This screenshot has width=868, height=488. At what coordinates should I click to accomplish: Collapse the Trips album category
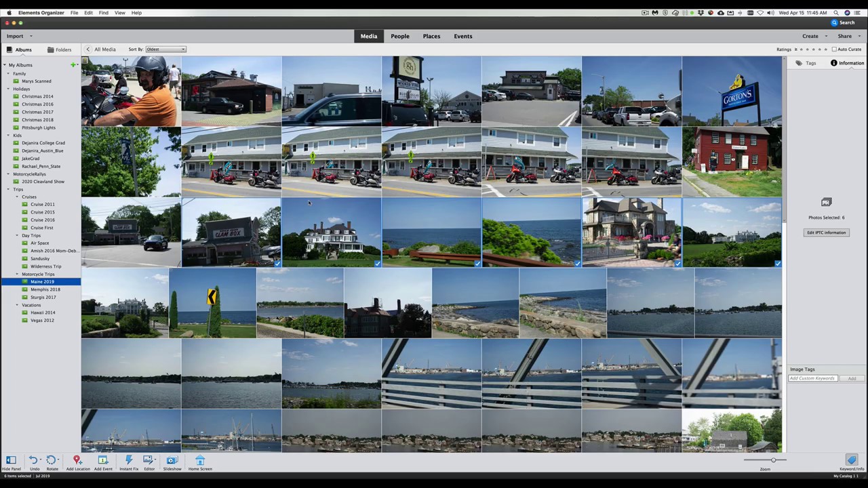[x=9, y=189]
